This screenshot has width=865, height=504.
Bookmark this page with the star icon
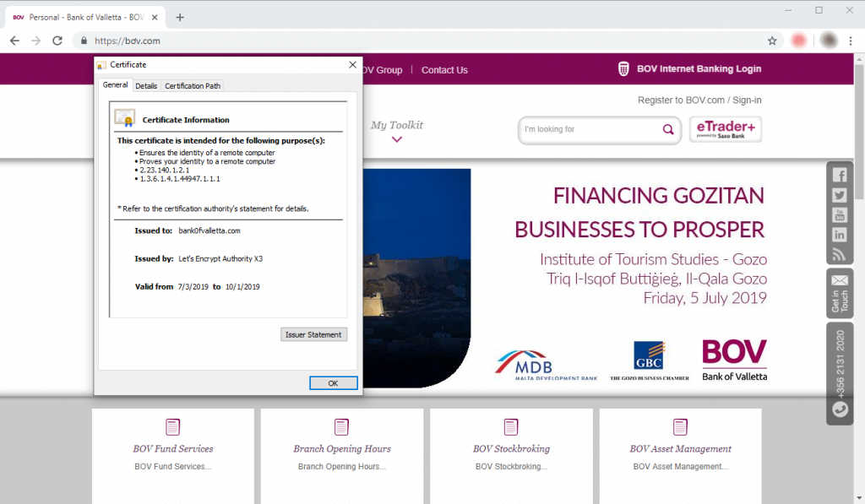[x=772, y=41]
